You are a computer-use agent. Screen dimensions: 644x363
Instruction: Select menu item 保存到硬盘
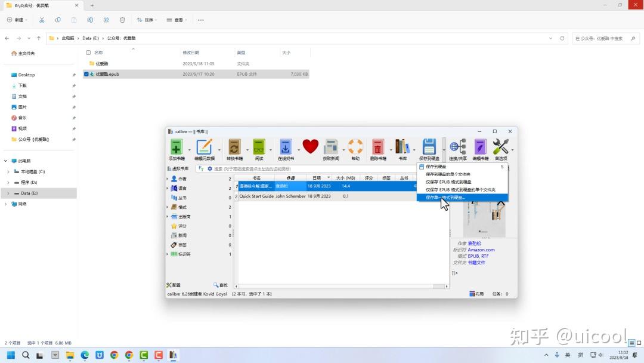463,167
